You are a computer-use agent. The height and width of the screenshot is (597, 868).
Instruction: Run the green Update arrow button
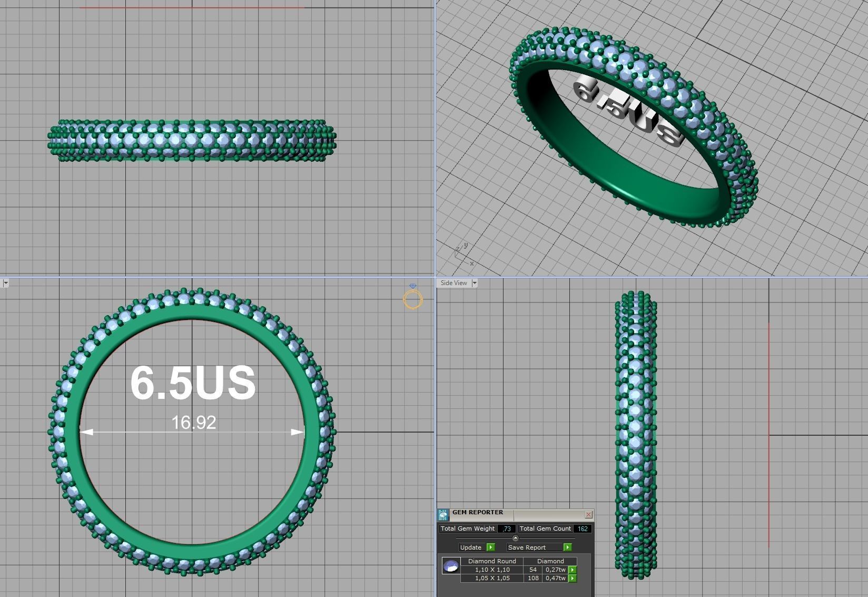491,547
